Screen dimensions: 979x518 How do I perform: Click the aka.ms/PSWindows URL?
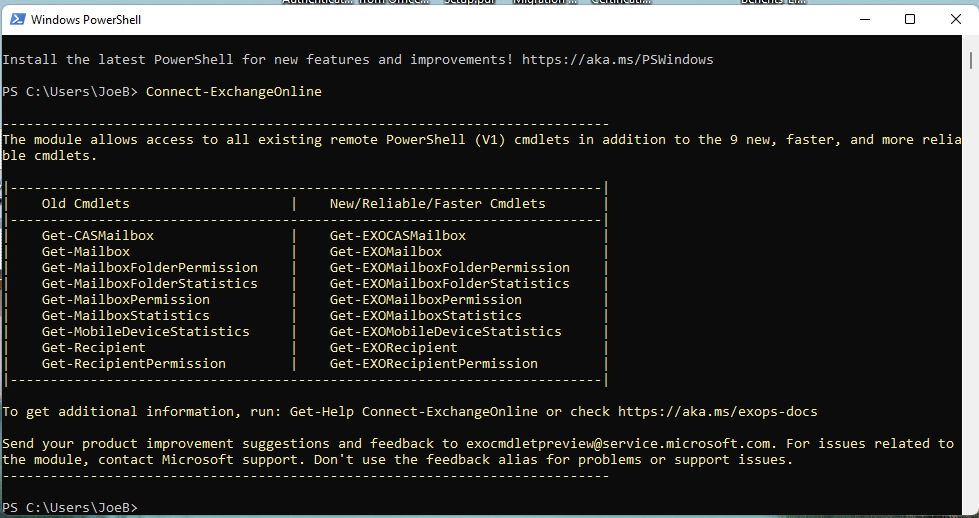tap(617, 60)
